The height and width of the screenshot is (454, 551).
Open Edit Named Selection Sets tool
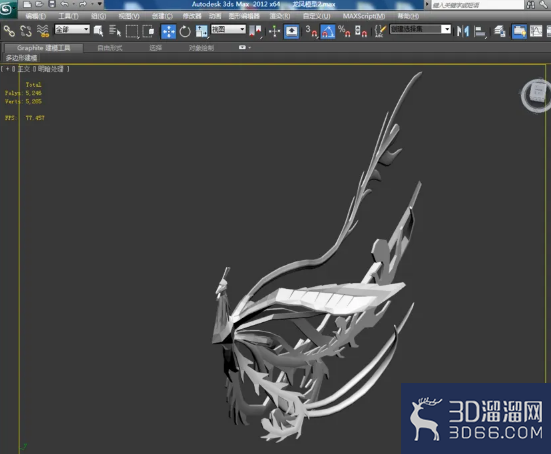coord(380,31)
